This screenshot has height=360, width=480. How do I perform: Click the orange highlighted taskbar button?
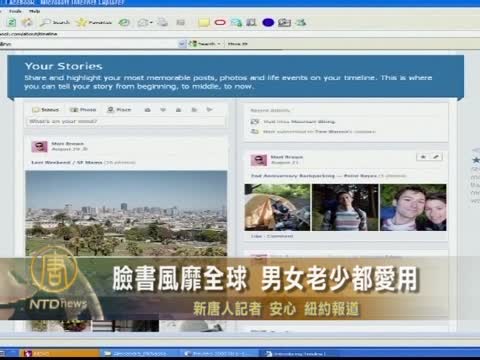coord(60,353)
